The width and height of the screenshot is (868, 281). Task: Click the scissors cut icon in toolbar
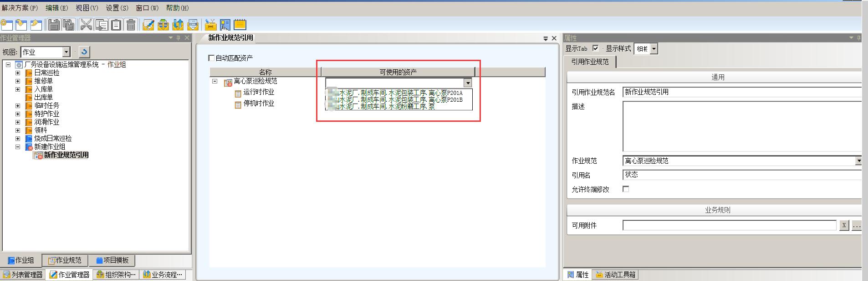pos(86,25)
